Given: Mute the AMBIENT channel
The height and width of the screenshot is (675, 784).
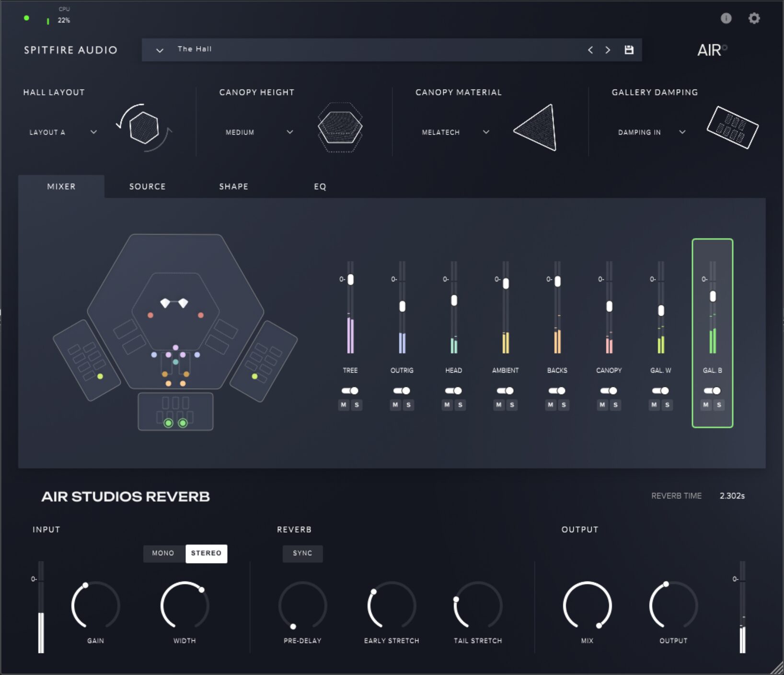Looking at the screenshot, I should tap(499, 405).
